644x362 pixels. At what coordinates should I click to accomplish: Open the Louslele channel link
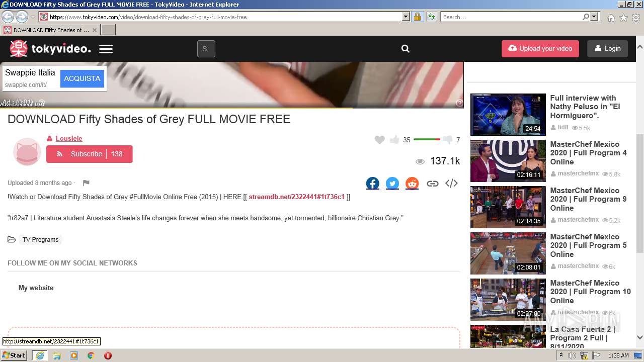tap(68, 138)
